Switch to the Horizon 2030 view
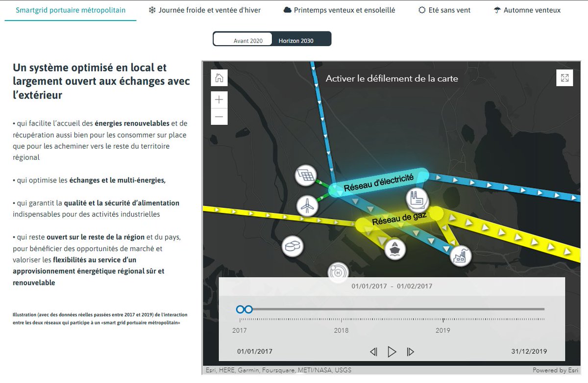This screenshot has width=588, height=383. (x=296, y=41)
